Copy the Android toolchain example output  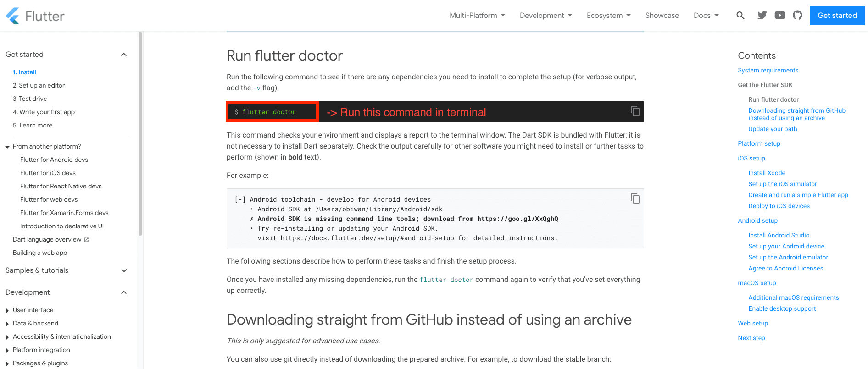pyautogui.click(x=635, y=198)
